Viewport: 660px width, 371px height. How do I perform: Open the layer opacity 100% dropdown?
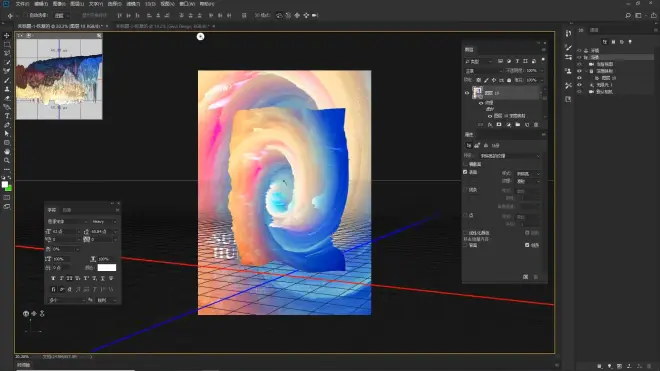[x=534, y=71]
